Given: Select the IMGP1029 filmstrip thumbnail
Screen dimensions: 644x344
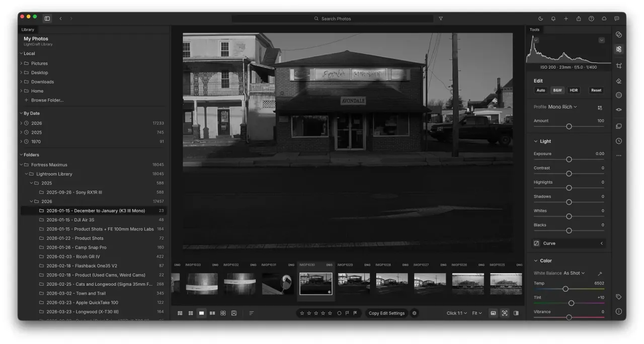Looking at the screenshot, I should pos(354,284).
